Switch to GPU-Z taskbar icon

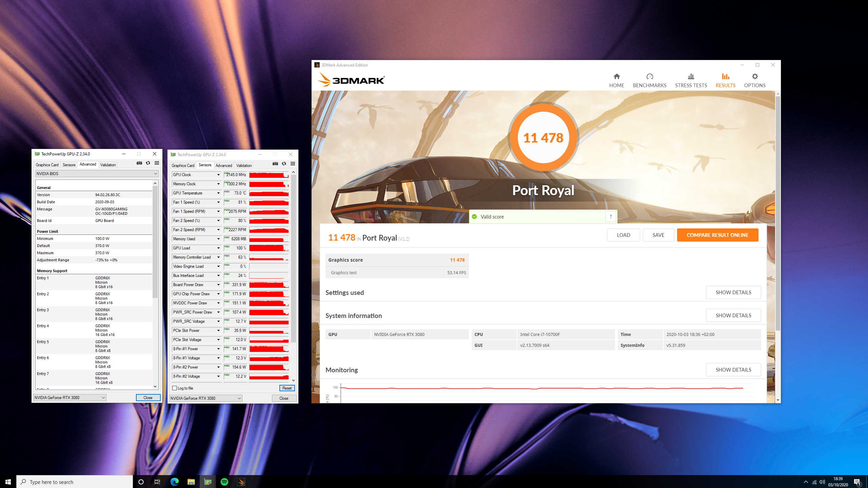pos(208,482)
